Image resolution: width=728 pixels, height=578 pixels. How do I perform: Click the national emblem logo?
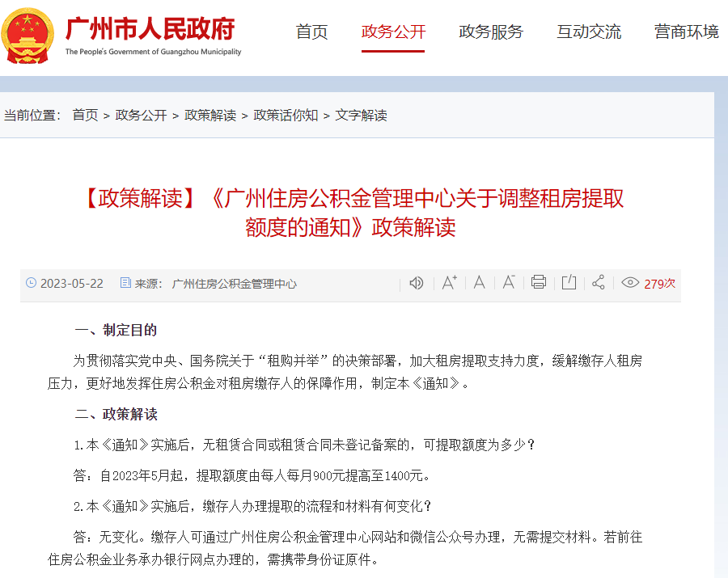27,36
